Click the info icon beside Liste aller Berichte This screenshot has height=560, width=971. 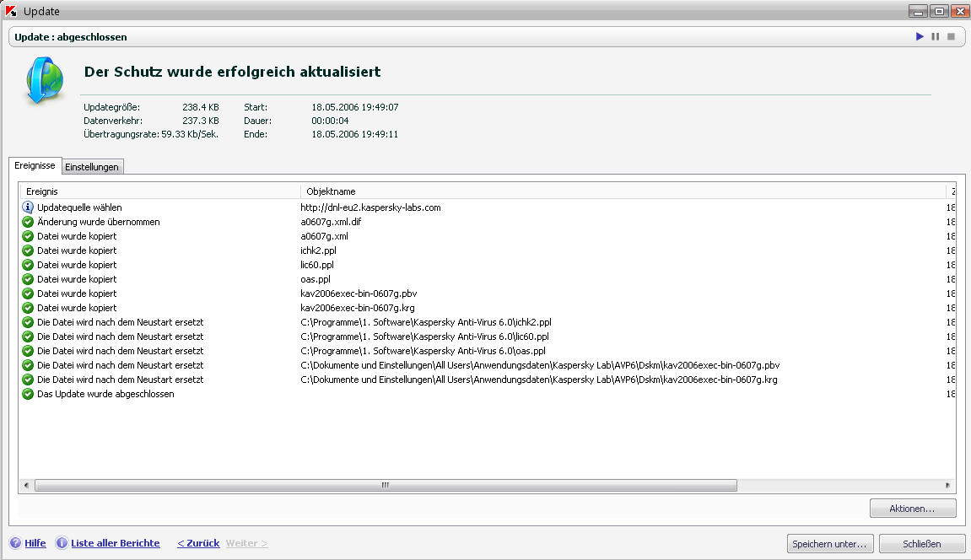point(62,542)
